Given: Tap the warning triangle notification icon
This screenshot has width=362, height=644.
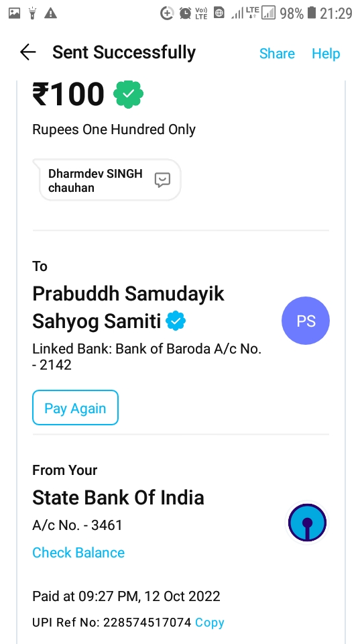Looking at the screenshot, I should point(50,13).
